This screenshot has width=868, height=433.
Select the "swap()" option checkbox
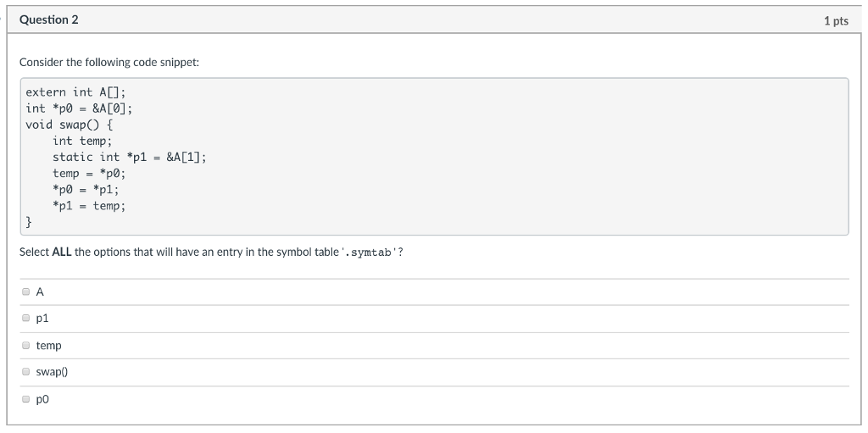click(27, 372)
